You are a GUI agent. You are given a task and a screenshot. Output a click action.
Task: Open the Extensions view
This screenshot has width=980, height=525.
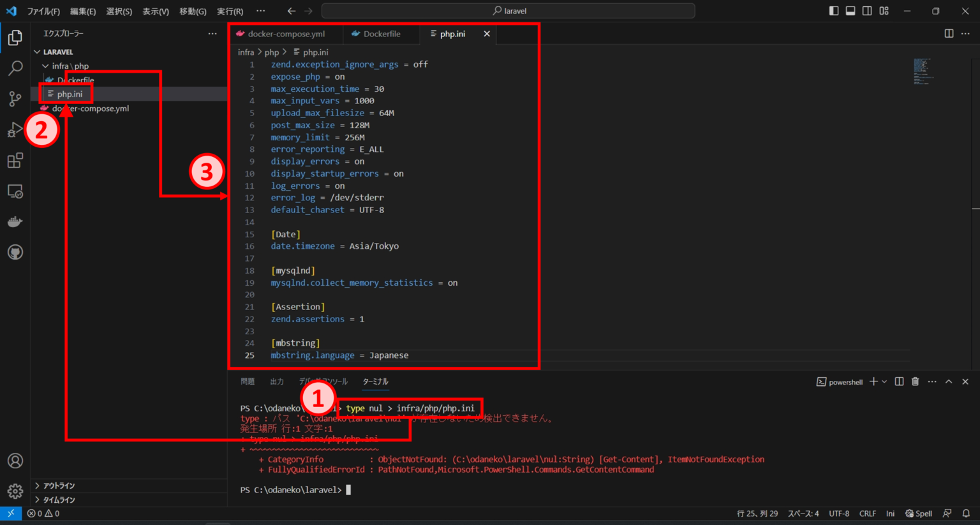[x=14, y=160]
